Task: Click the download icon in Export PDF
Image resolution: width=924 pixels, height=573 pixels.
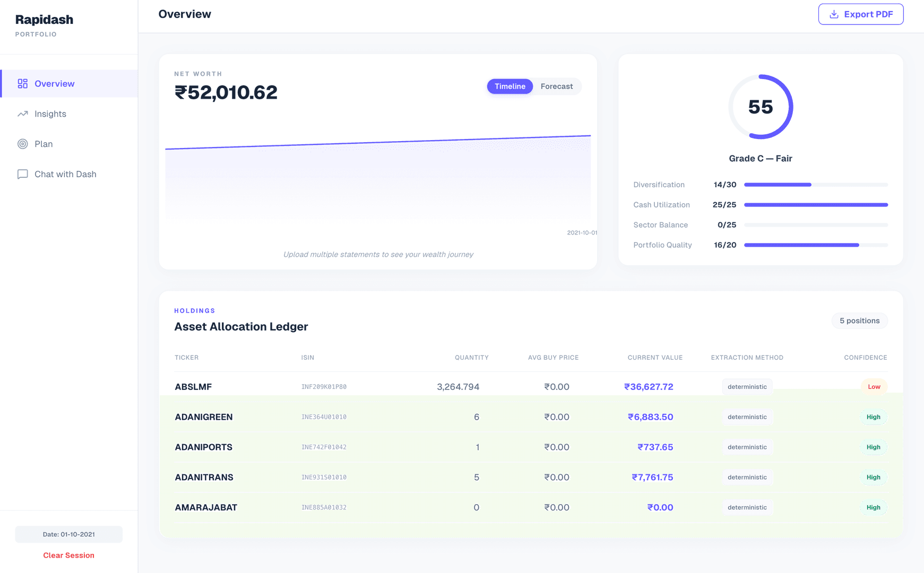Action: point(834,14)
